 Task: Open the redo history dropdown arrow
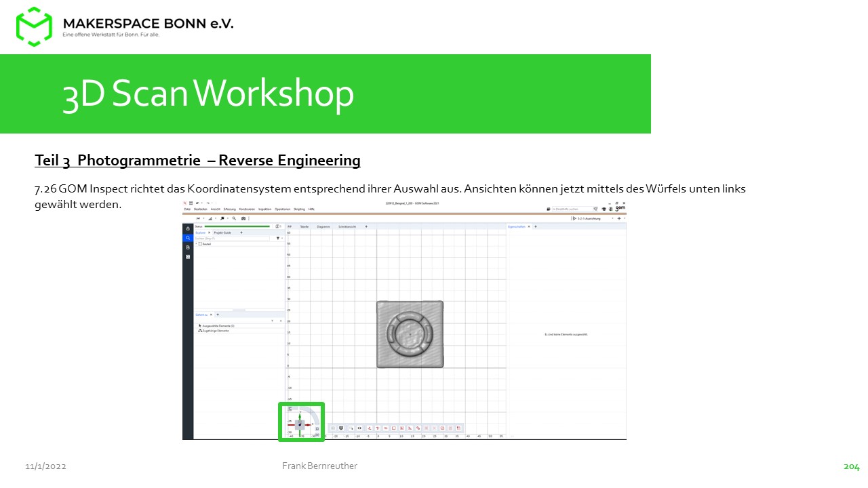click(212, 203)
